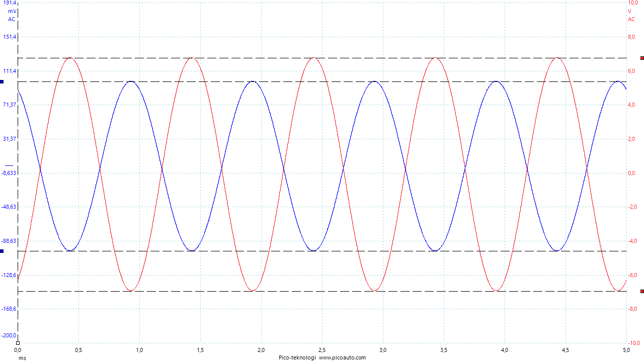This screenshot has height=362, width=644.
Task: Click the red channel 'AC' coupling label
Action: point(631,19)
